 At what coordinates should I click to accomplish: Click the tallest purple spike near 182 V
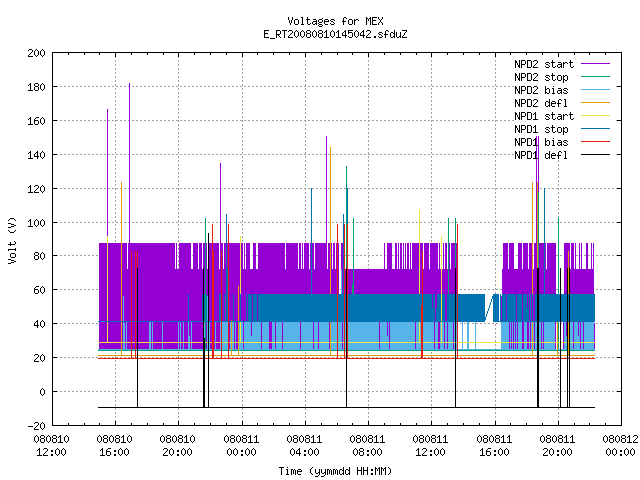click(x=129, y=163)
